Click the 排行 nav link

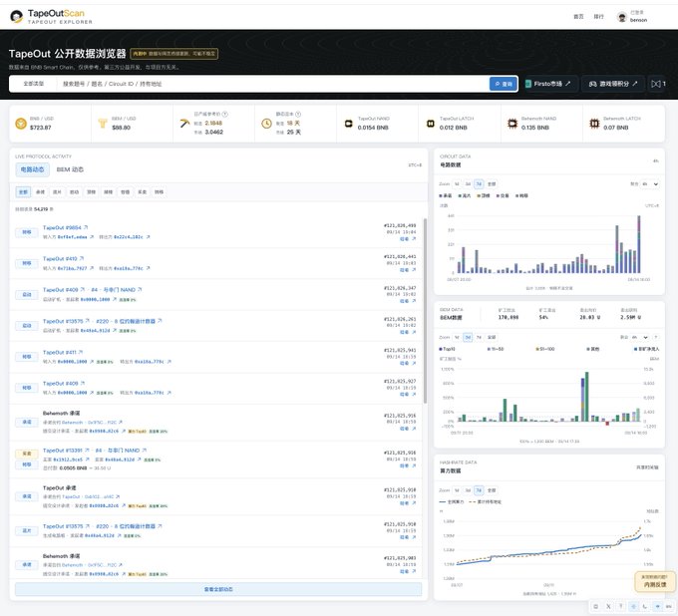(598, 16)
